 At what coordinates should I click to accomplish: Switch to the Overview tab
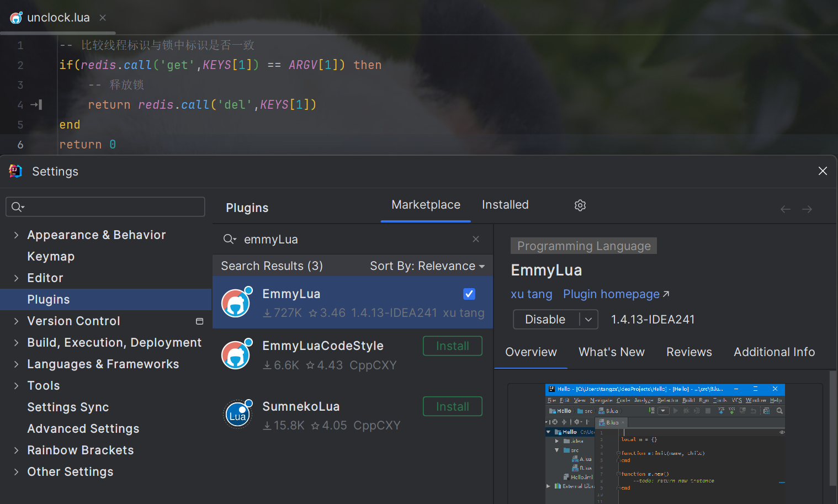point(531,352)
